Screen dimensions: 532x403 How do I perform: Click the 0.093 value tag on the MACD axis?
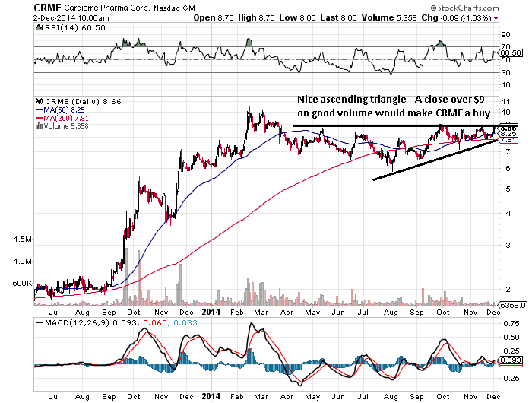(511, 360)
